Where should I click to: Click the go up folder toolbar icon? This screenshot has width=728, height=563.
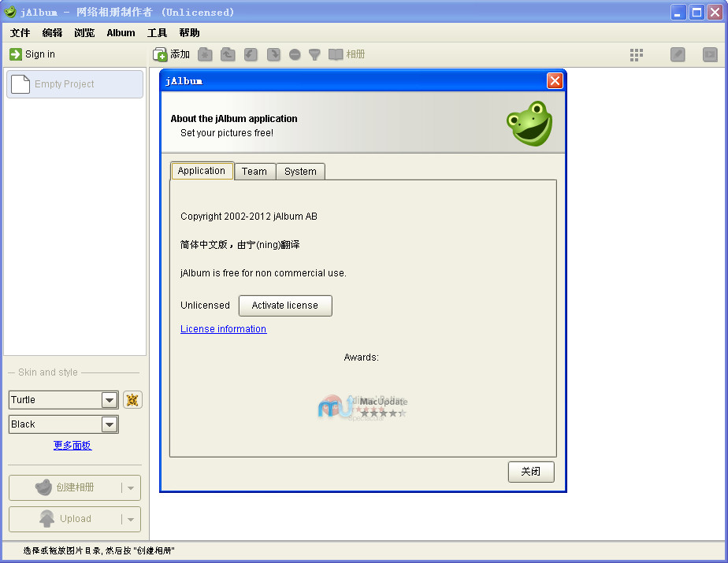pyautogui.click(x=228, y=54)
